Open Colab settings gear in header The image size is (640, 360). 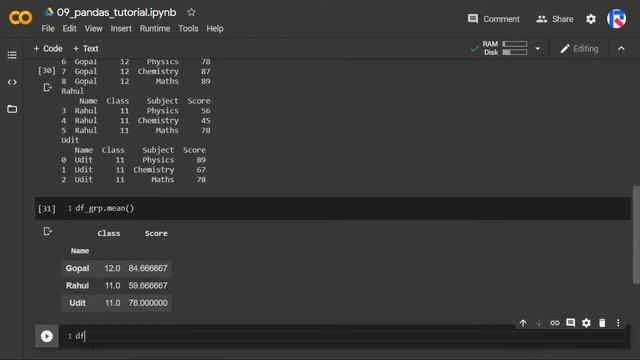pos(591,19)
